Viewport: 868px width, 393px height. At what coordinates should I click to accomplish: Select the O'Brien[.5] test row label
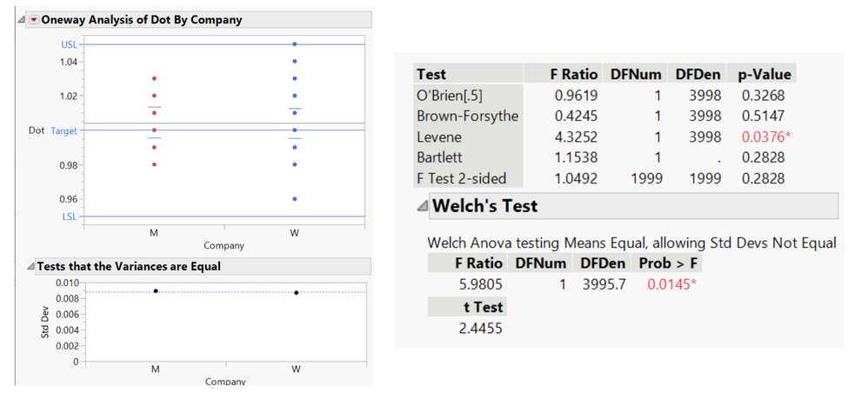tap(450, 95)
